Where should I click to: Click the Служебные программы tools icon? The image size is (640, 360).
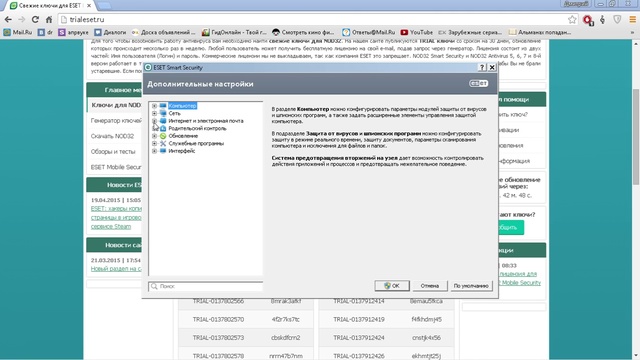tap(163, 143)
